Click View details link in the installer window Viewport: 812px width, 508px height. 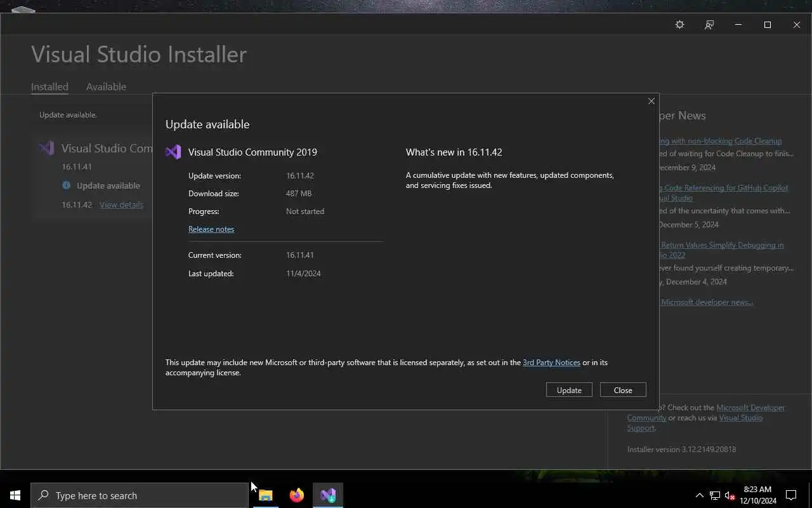pos(121,204)
